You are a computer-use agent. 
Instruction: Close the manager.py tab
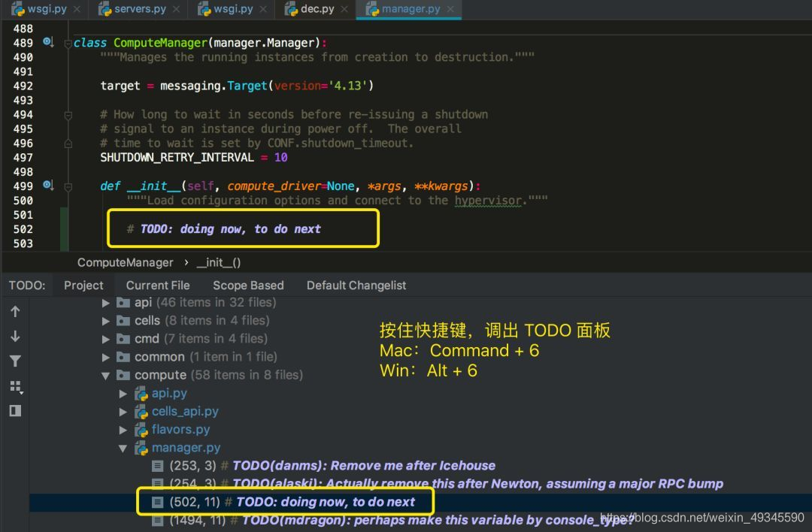(x=450, y=9)
